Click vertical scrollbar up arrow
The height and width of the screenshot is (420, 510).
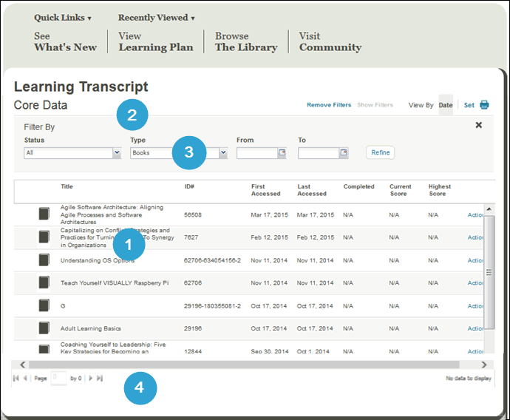point(489,209)
